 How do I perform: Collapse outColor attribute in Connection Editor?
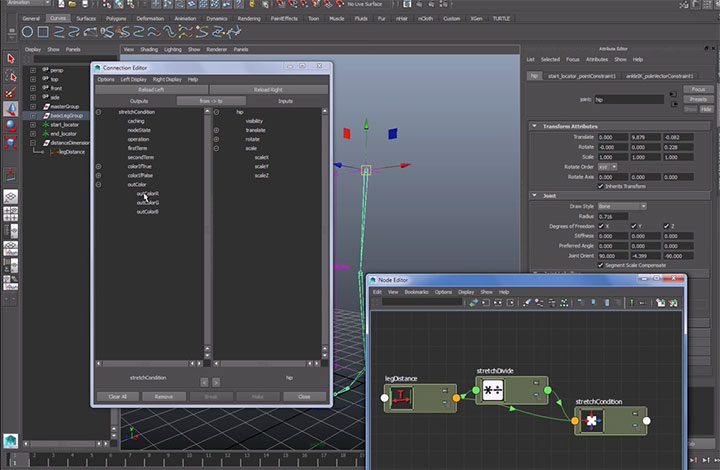pyautogui.click(x=98, y=185)
